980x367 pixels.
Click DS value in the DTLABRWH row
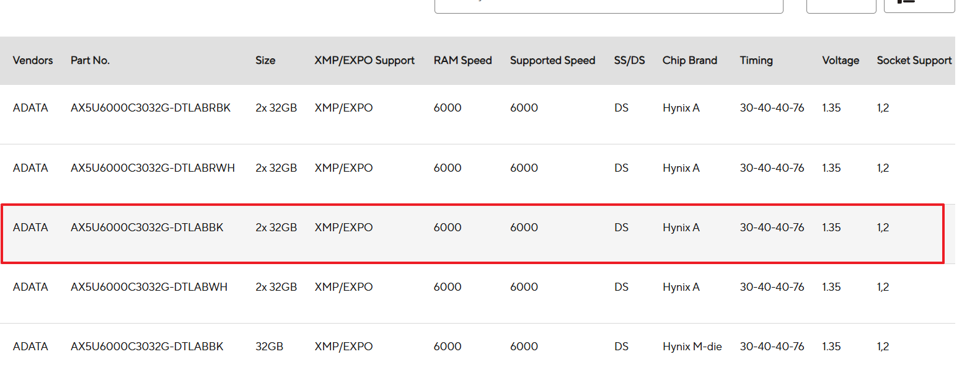(x=621, y=168)
